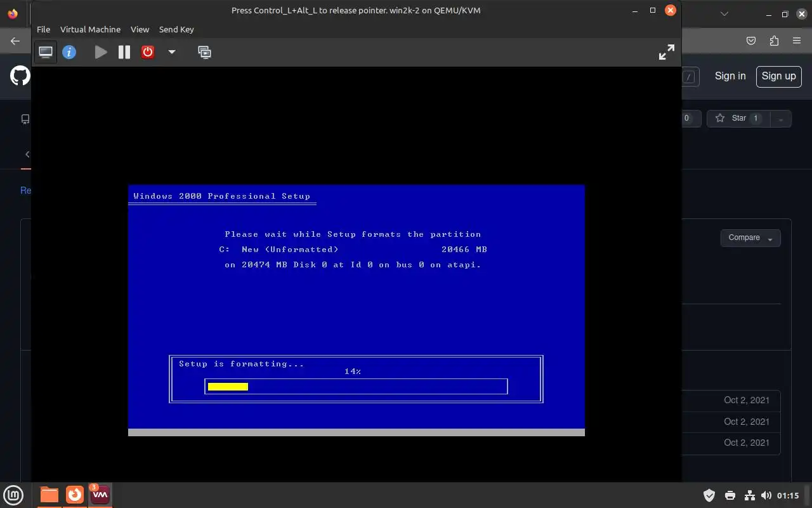Click the 'Setup is formatting...' text
Viewport: 812px width, 508px height.
[241, 364]
